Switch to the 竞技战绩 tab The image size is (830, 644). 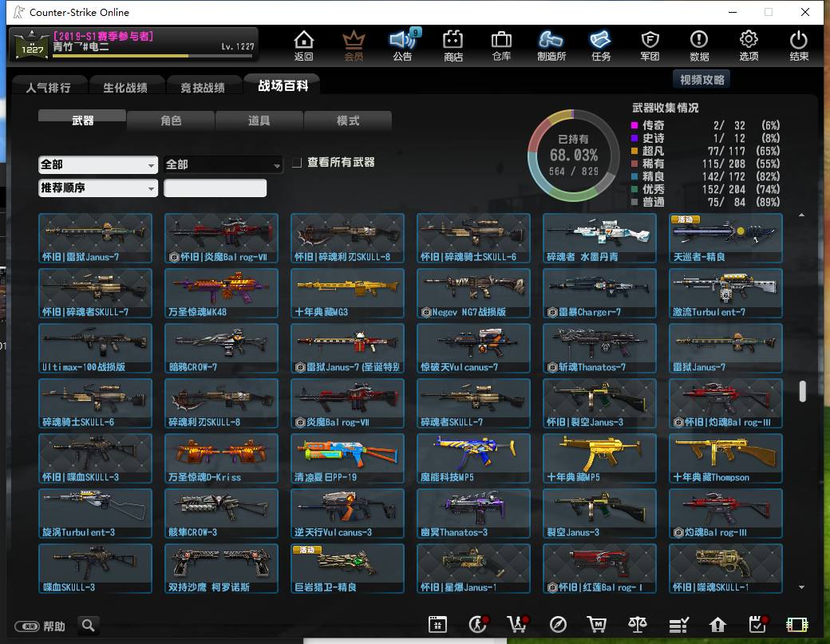203,87
